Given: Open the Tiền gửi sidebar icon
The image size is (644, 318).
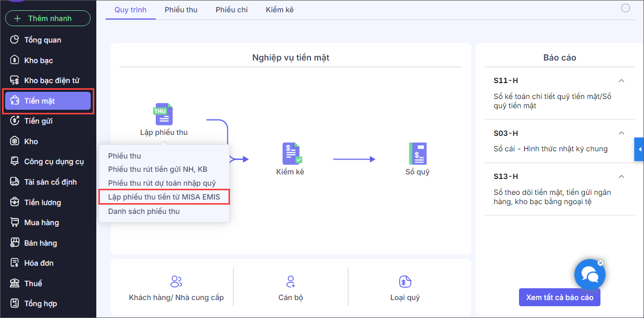Looking at the screenshot, I should point(15,121).
